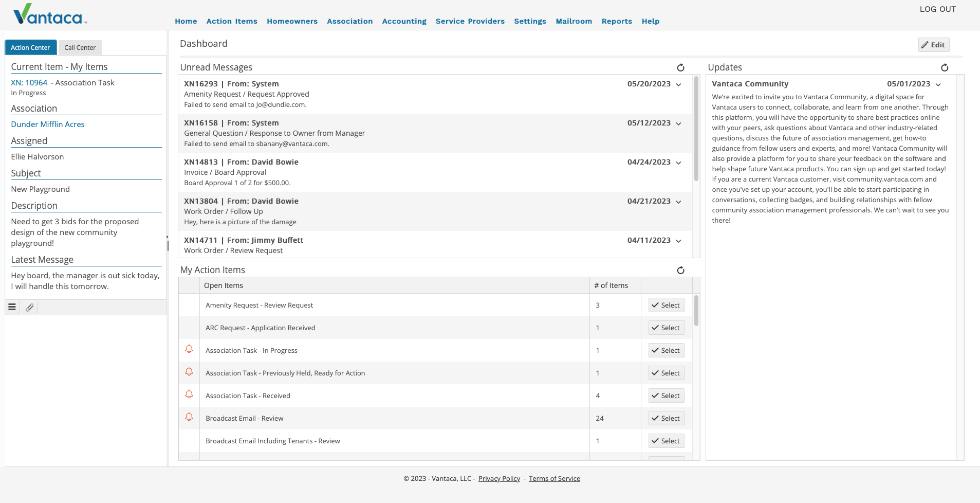Viewport: 980px width, 503px height.
Task: Click the bell icon for Association Task - Received
Action: 189,394
